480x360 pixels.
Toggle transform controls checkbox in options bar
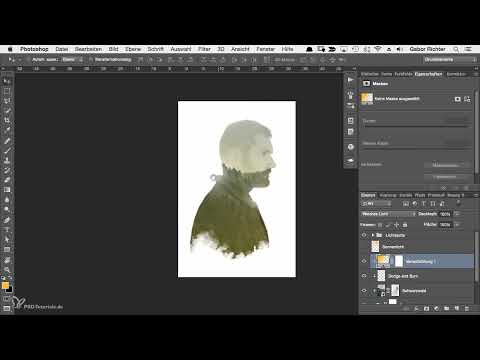tap(91, 60)
